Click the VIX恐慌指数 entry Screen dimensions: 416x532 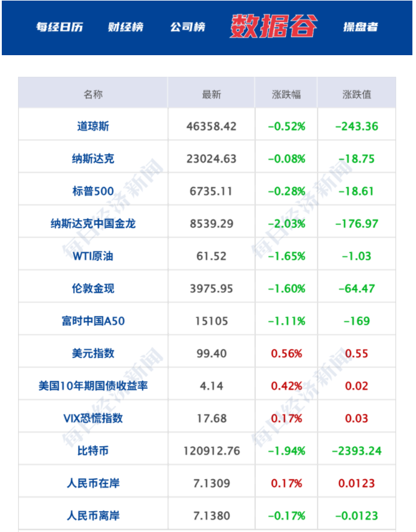coord(93,418)
